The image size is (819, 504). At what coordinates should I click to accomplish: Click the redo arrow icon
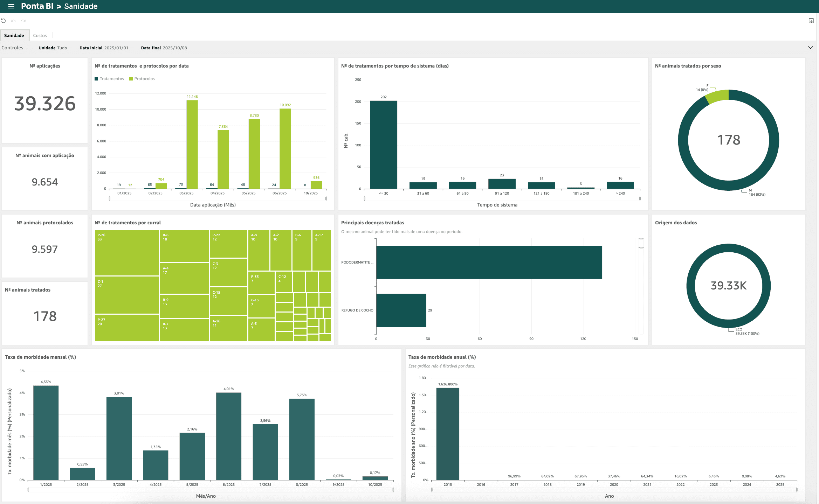tap(23, 21)
